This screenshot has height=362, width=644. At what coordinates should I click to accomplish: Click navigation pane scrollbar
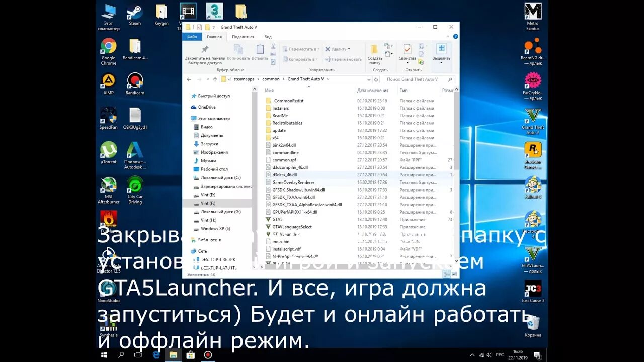point(255,178)
